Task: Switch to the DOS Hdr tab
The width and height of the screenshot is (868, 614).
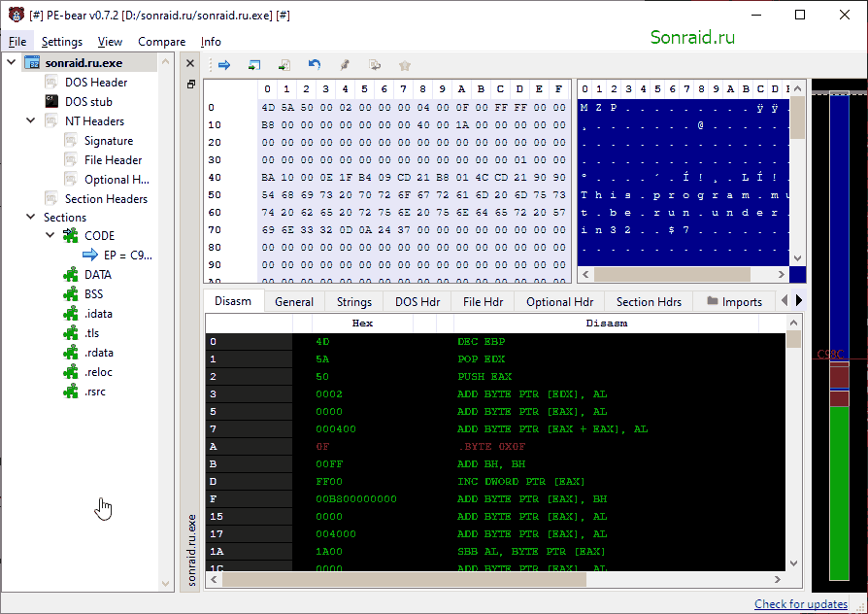Action: click(x=417, y=302)
